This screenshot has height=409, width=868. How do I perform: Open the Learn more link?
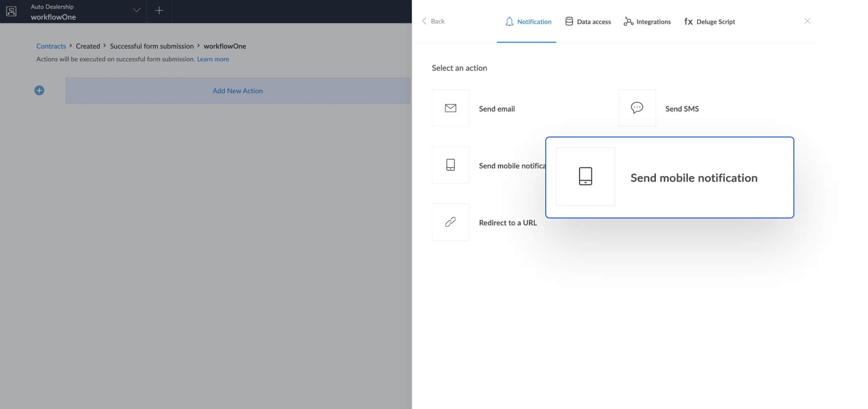coord(213,59)
